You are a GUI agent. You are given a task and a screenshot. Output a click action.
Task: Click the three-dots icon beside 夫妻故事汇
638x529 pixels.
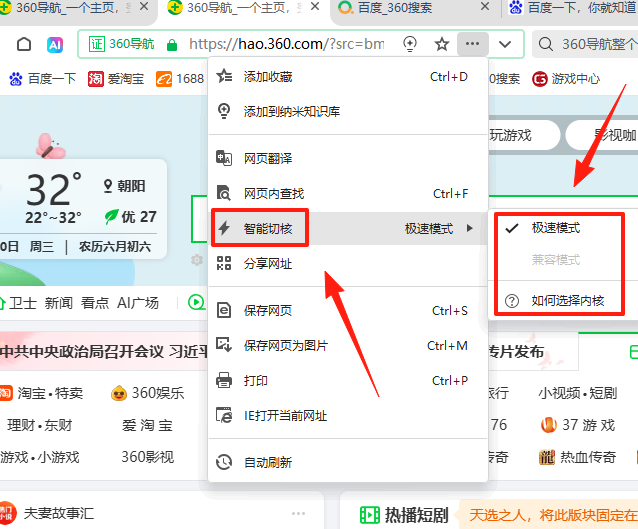click(298, 514)
